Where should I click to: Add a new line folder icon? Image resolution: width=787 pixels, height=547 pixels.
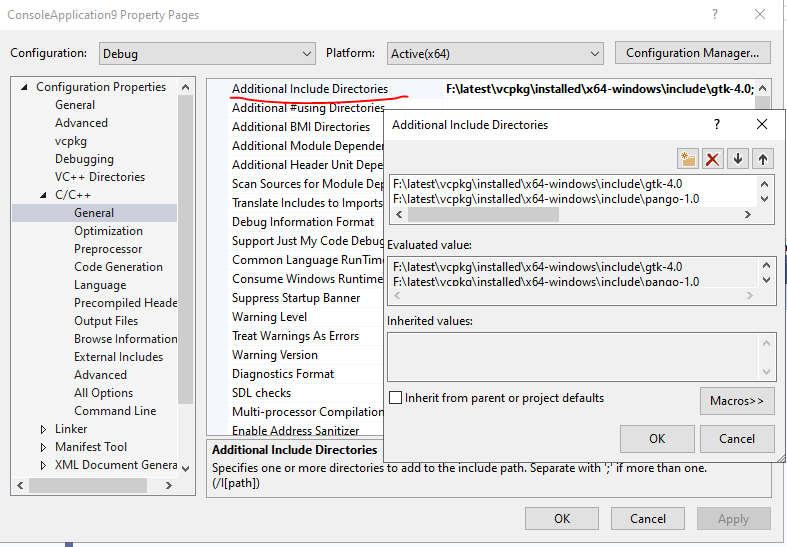[x=688, y=159]
